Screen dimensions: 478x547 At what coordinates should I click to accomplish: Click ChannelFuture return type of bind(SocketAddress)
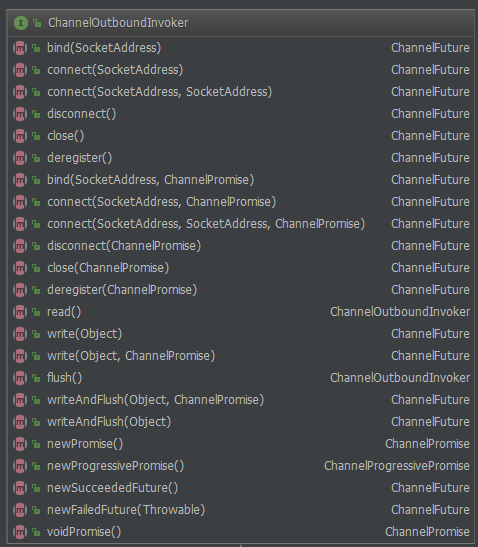[430, 48]
